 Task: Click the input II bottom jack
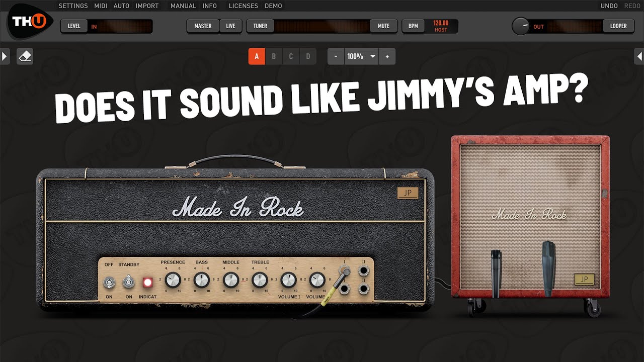point(363,289)
